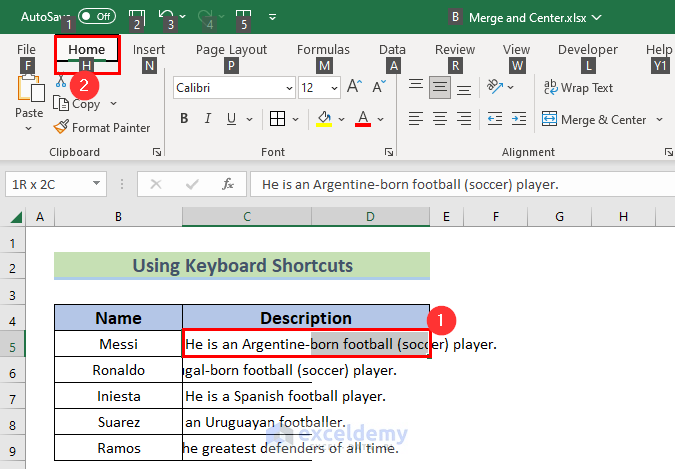Switch to the Developer tab

point(588,50)
